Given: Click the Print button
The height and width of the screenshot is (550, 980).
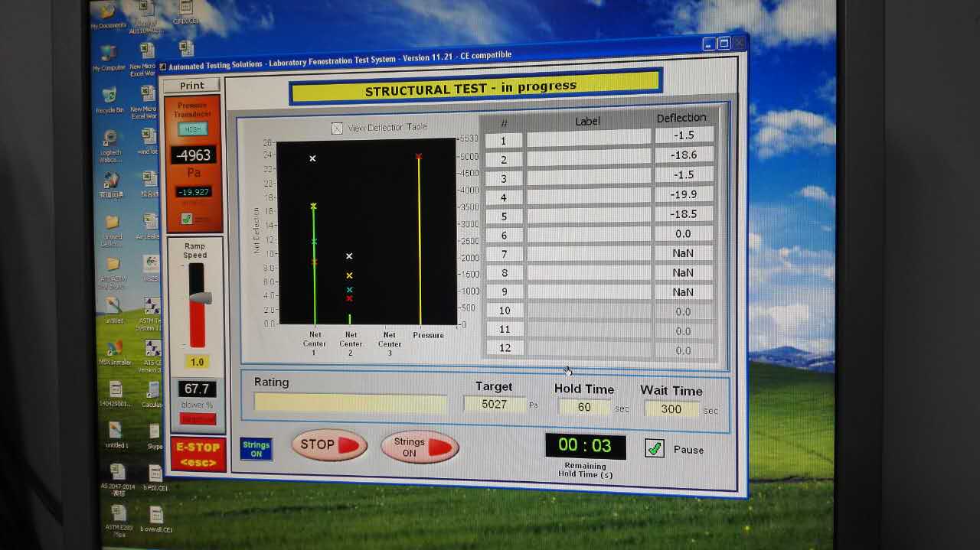Looking at the screenshot, I should 191,86.
